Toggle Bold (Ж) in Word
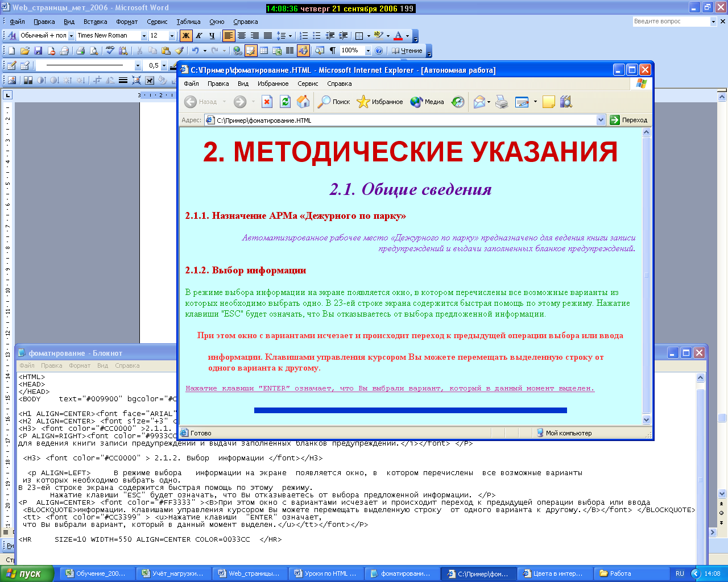728x582 pixels. pyautogui.click(x=186, y=35)
